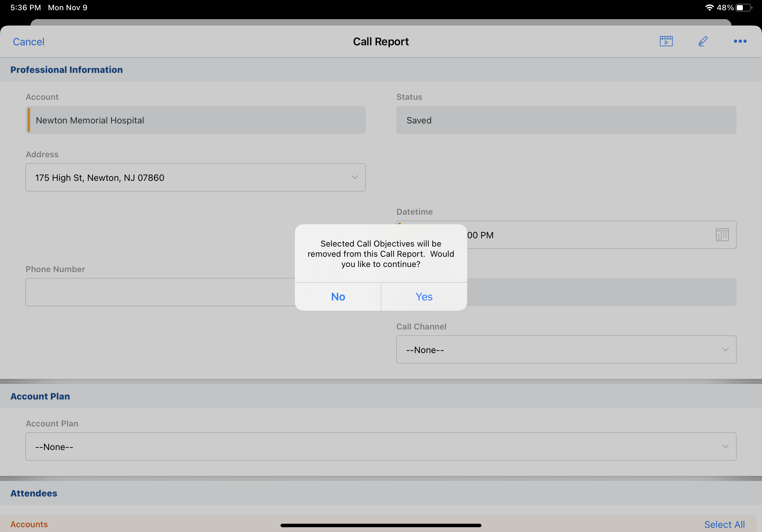Tap the Datetime field
The height and width of the screenshot is (532, 762).
click(581, 235)
